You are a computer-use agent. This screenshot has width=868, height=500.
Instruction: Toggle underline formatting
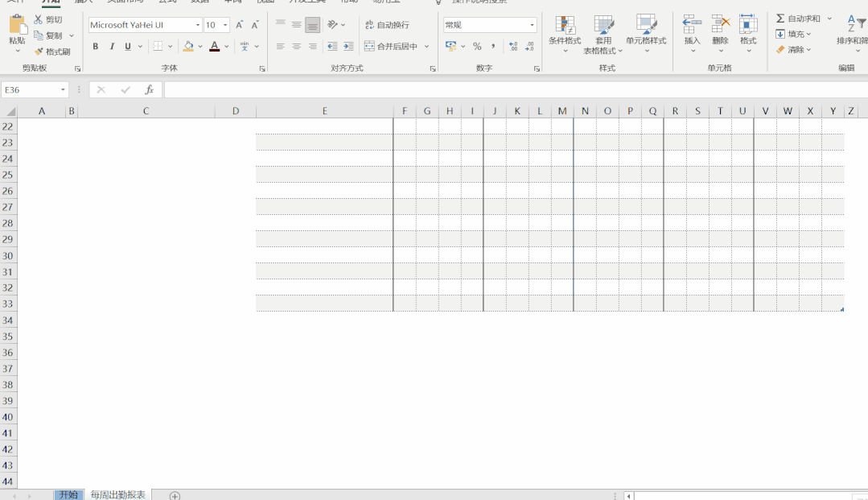pos(128,47)
